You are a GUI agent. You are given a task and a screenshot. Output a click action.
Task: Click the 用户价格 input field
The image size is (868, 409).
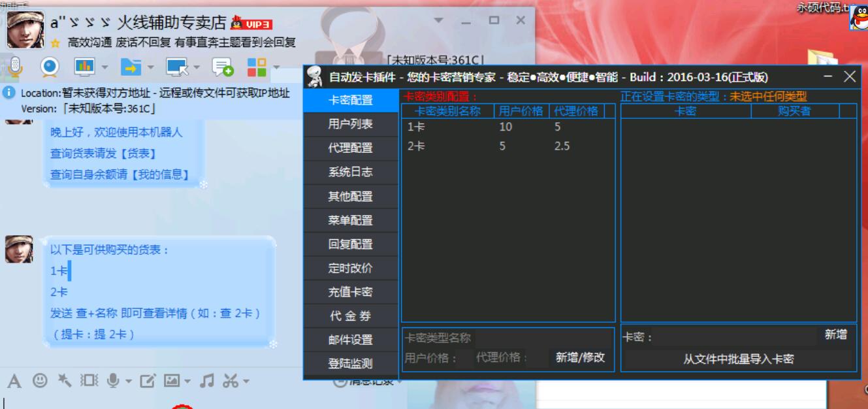(465, 358)
